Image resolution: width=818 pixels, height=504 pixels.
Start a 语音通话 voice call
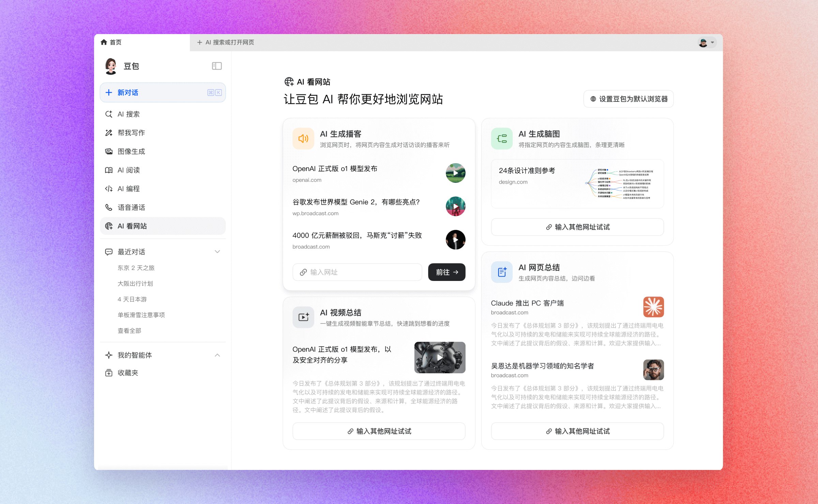coord(131,207)
